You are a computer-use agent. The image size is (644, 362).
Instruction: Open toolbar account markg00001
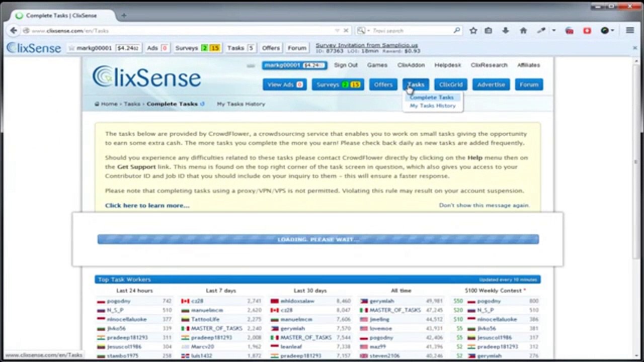tap(104, 48)
